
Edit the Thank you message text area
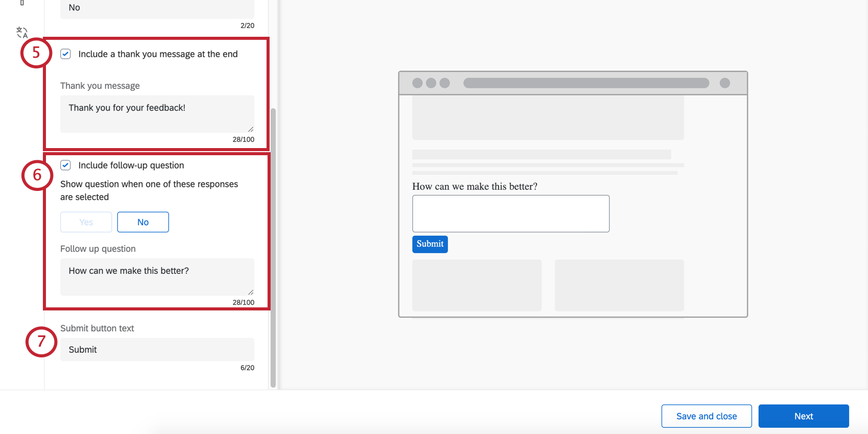tap(157, 114)
